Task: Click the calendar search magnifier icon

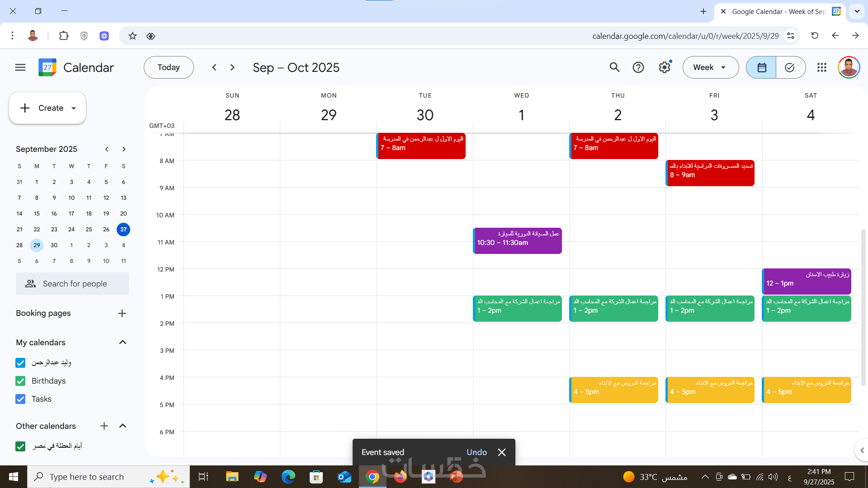Action: point(614,67)
